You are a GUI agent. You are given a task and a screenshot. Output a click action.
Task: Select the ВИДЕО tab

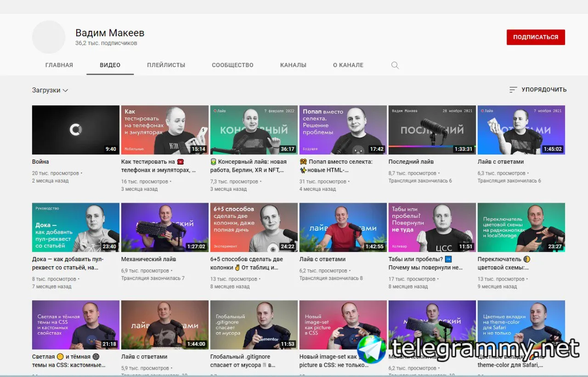(110, 65)
